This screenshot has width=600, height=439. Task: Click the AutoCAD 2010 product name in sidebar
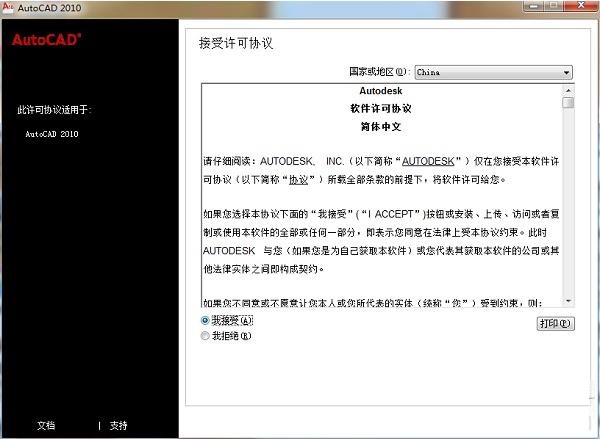pyautogui.click(x=52, y=134)
